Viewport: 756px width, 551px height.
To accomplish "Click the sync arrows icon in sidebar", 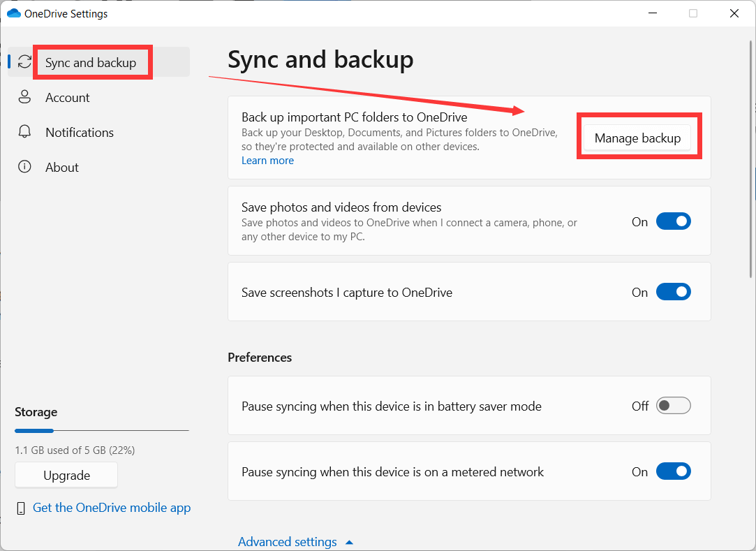I will pyautogui.click(x=25, y=62).
